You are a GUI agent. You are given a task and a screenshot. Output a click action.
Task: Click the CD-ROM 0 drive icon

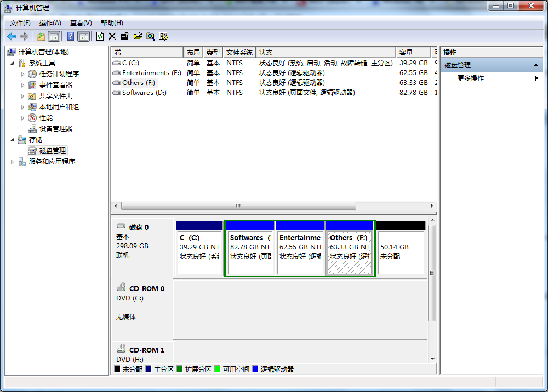[x=121, y=287]
